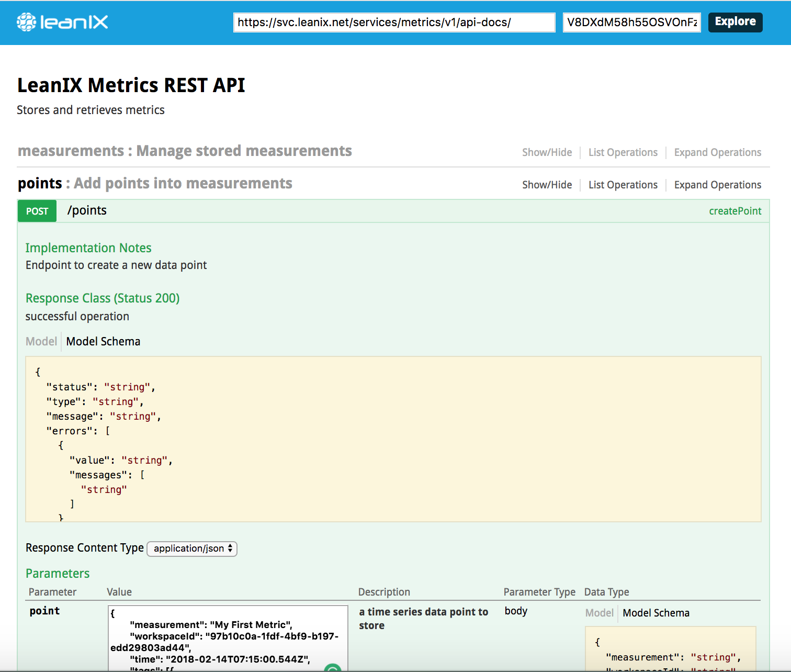Viewport: 791px width, 672px height.
Task: Click the "Implementation Notes" heading
Action: tap(88, 248)
